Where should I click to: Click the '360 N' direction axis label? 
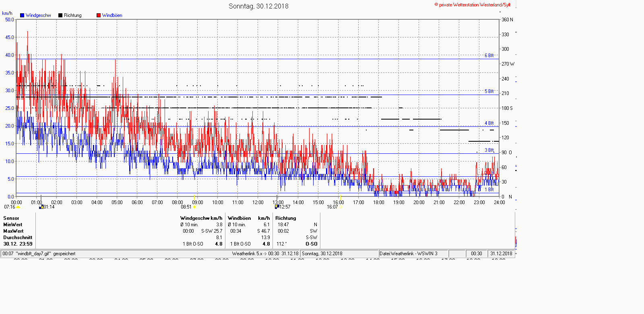[x=507, y=20]
